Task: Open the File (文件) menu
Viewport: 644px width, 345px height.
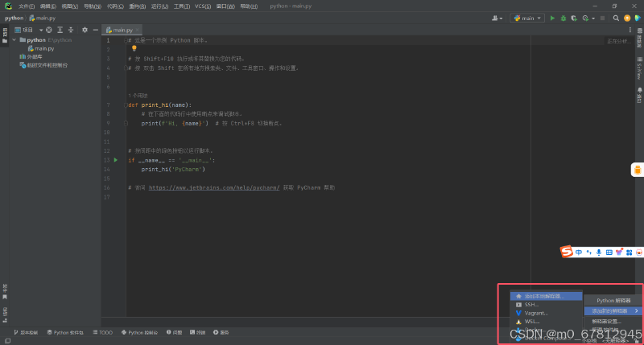Action: tap(27, 6)
